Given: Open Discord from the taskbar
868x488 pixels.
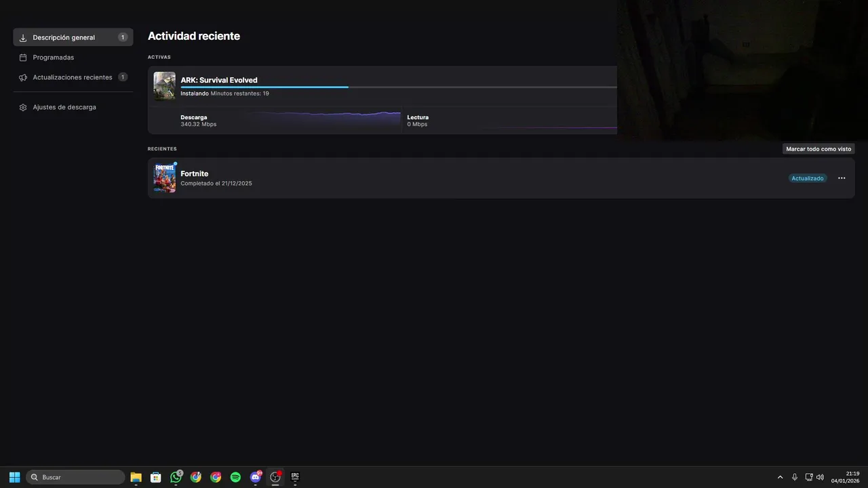Looking at the screenshot, I should click(256, 477).
